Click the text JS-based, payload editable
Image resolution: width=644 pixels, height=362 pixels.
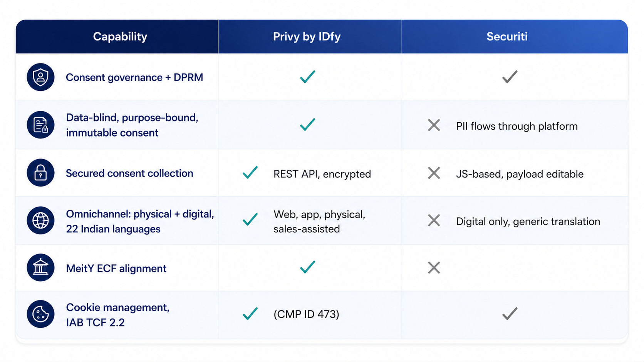click(x=520, y=174)
